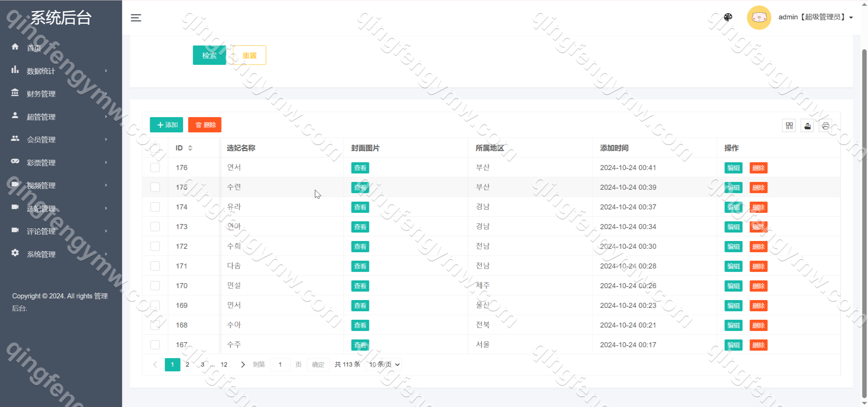This screenshot has width=868, height=407.
Task: Click the 确定 page jump button
Action: point(318,365)
